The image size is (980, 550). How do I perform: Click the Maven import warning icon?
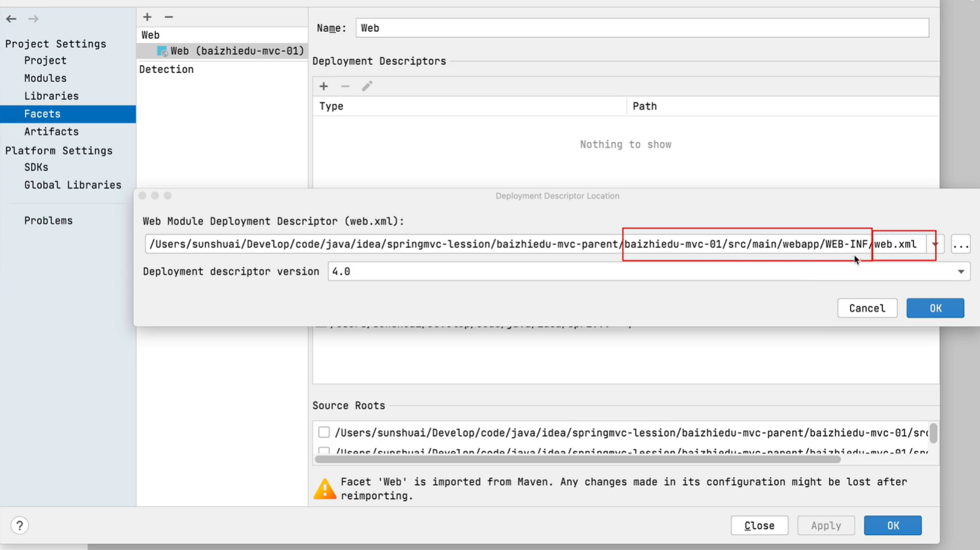tap(325, 488)
